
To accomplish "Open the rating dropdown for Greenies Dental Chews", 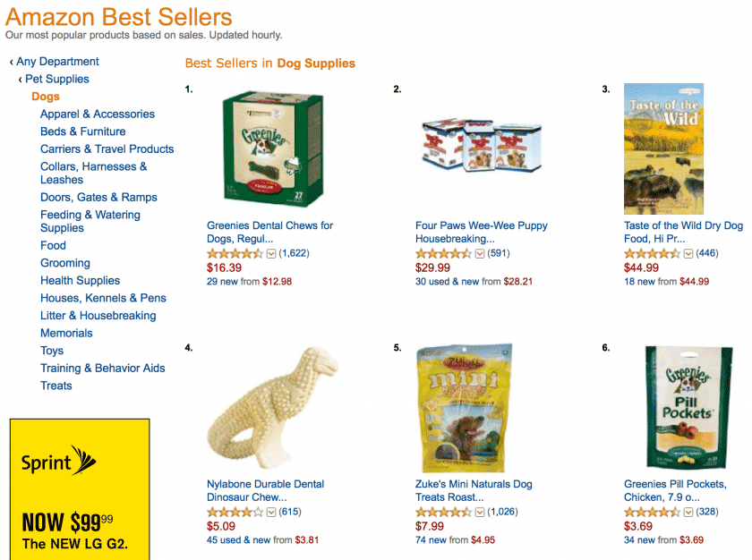I will click(x=271, y=253).
